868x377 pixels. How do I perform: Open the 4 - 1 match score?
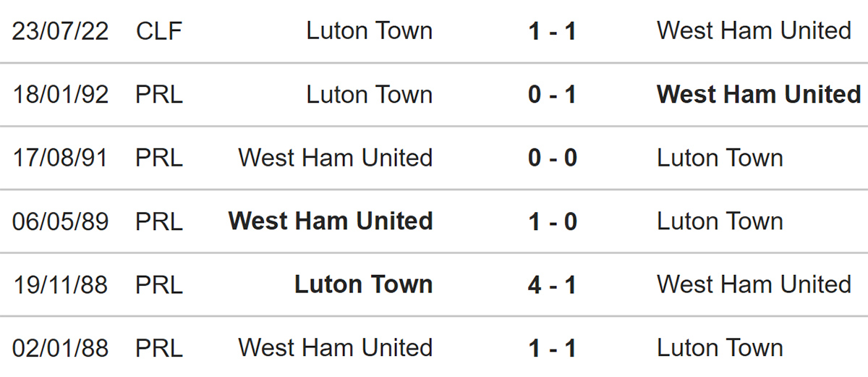coord(553,284)
